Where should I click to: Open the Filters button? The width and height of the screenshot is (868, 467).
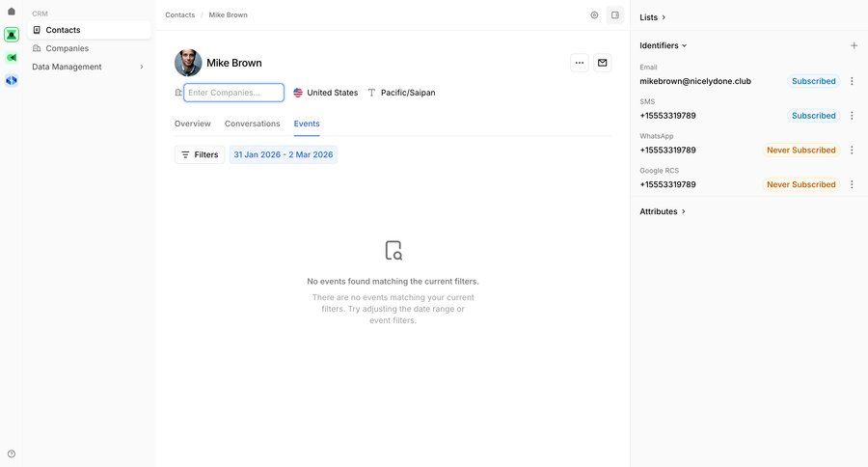(200, 154)
